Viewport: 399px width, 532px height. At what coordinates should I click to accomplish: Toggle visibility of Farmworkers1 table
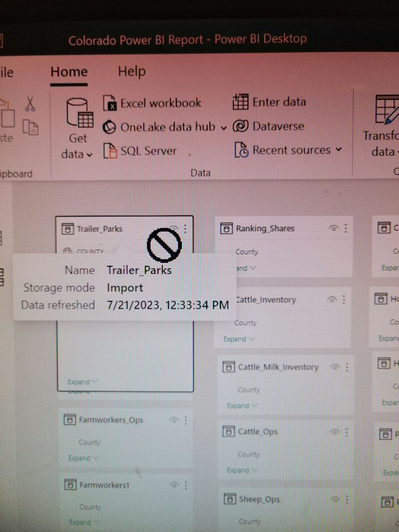click(174, 485)
